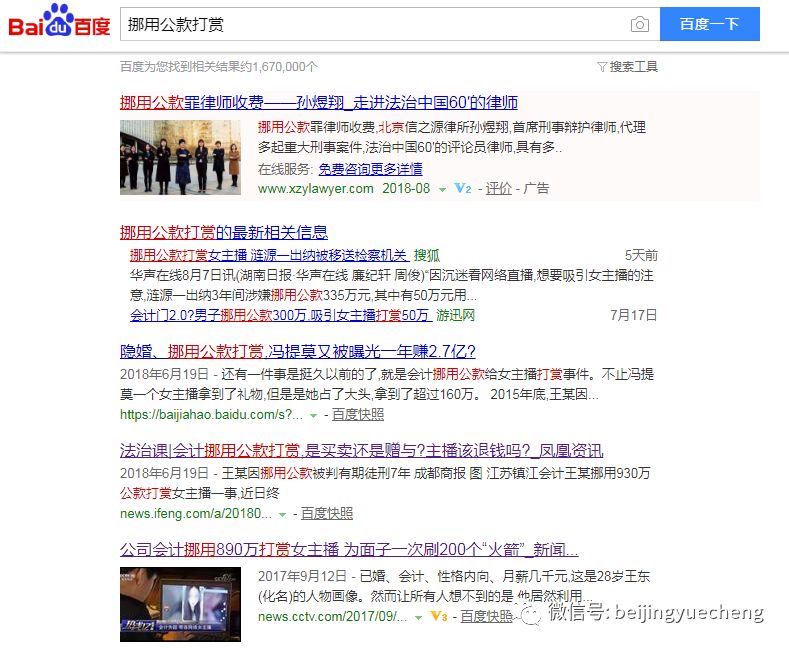This screenshot has height=648, width=789.
Task: Open 百度快照 for baijiahao result
Action: [x=358, y=415]
